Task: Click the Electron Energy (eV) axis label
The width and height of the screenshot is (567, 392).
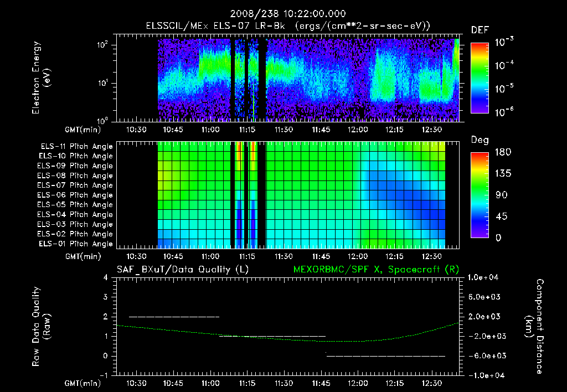Action: 41,78
